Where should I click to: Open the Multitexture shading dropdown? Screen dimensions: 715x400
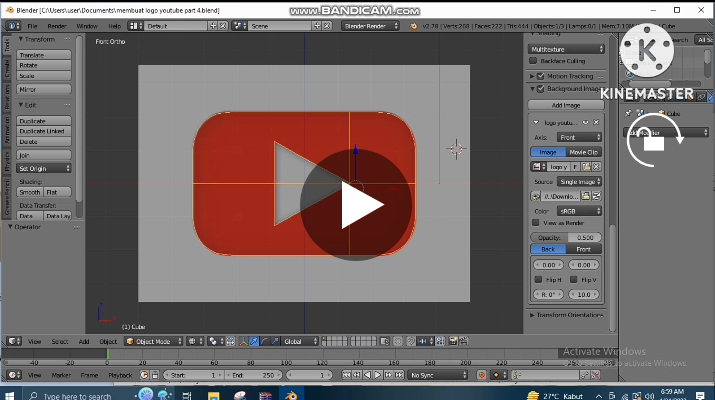pyautogui.click(x=566, y=49)
